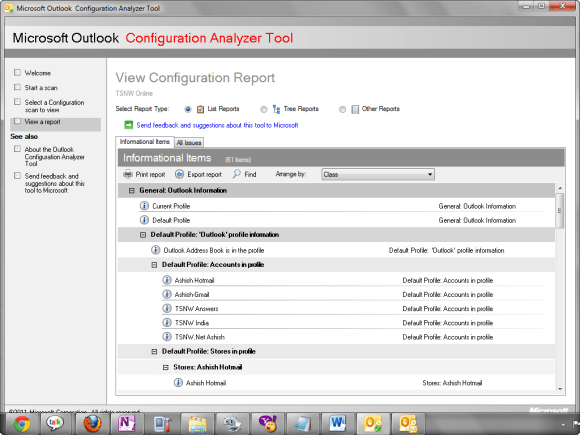
Task: Click the report list scrollbar thumb
Action: [559, 211]
